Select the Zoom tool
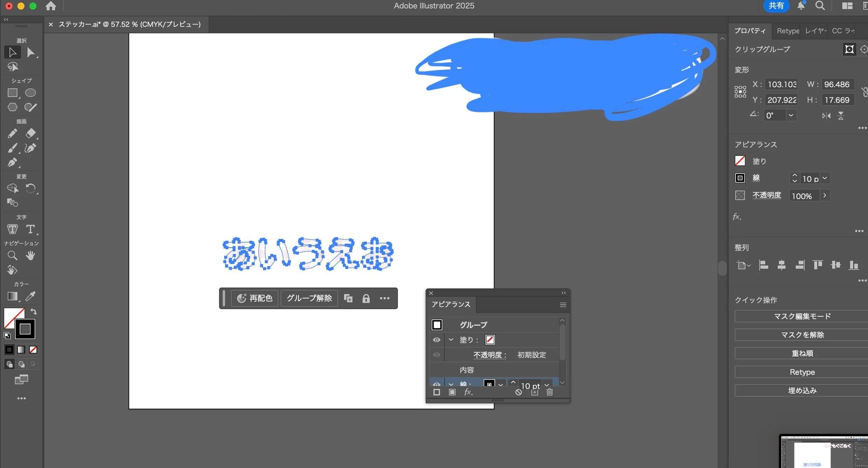The height and width of the screenshot is (468, 868). click(x=12, y=256)
